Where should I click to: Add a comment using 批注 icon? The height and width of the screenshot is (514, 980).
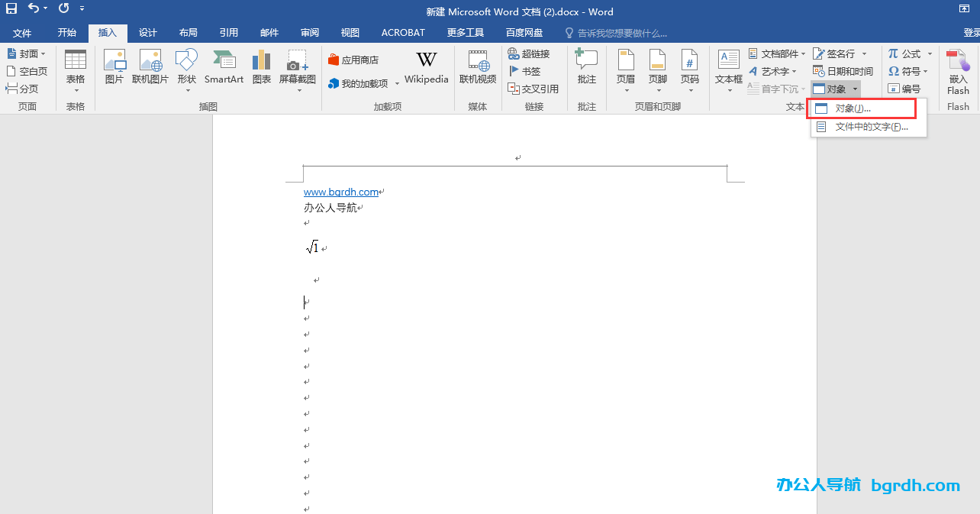586,67
